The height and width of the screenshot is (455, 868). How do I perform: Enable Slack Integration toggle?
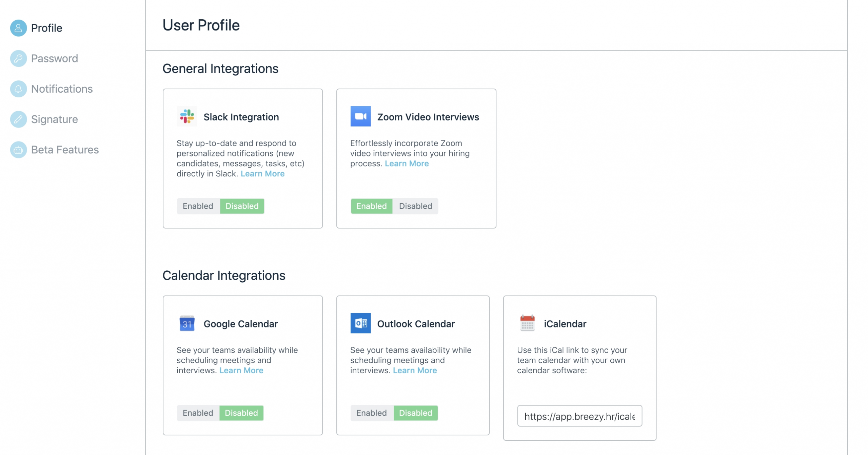pos(197,206)
